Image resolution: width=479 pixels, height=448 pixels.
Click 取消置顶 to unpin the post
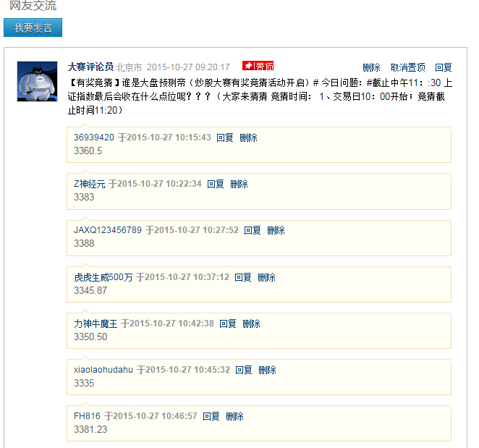[408, 67]
